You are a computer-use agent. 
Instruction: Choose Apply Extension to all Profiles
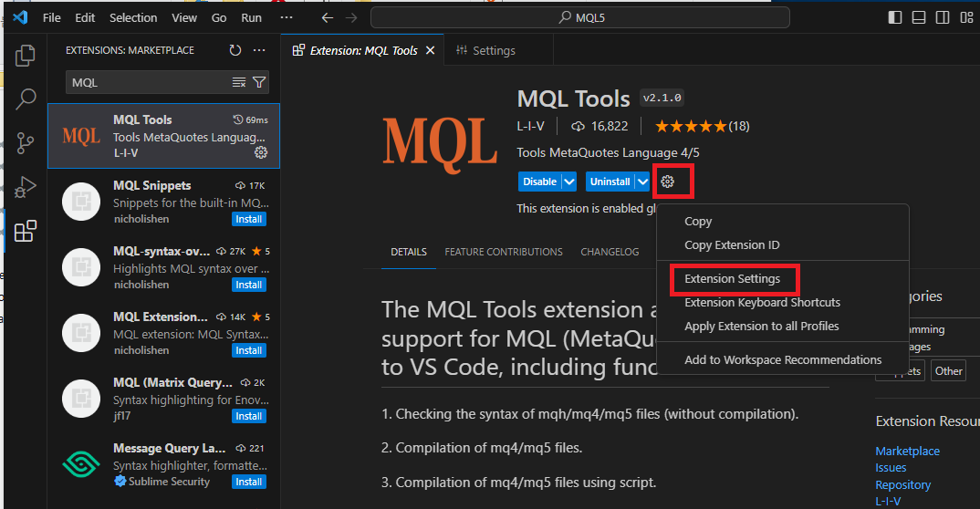point(783,326)
